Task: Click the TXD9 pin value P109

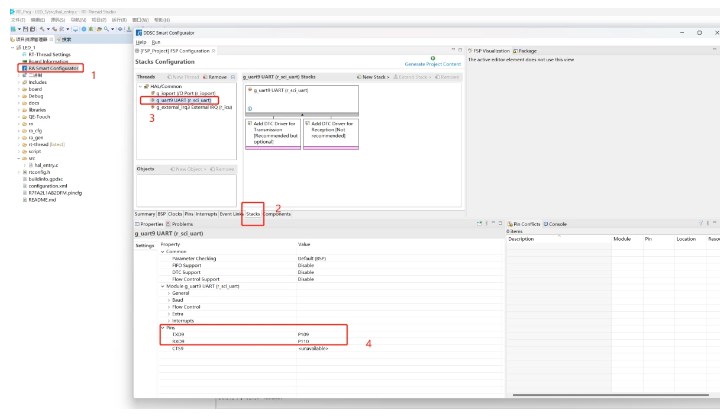Action: [x=304, y=334]
